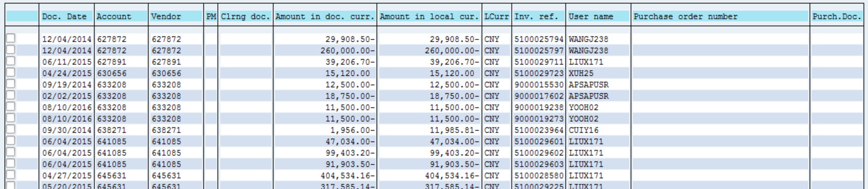Select the Purchase order number column header
Image resolution: width=868 pixels, height=189 pixels.
pyautogui.click(x=720, y=17)
